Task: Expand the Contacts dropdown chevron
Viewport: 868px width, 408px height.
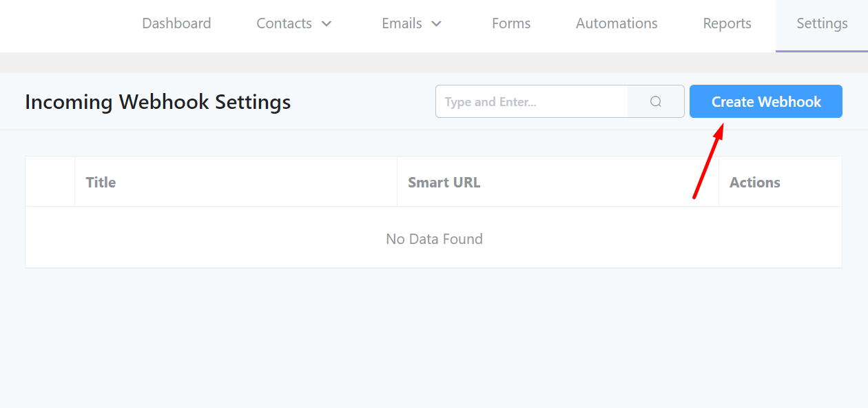Action: tap(327, 24)
